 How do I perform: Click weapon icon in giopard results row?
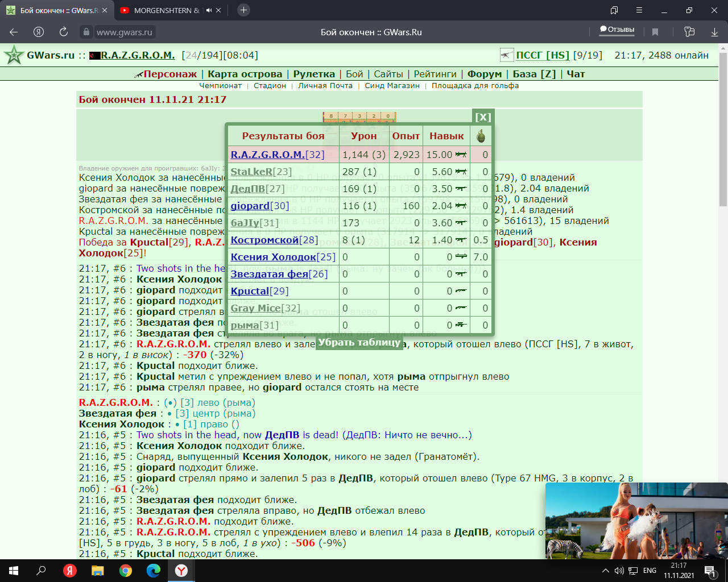pyautogui.click(x=461, y=206)
